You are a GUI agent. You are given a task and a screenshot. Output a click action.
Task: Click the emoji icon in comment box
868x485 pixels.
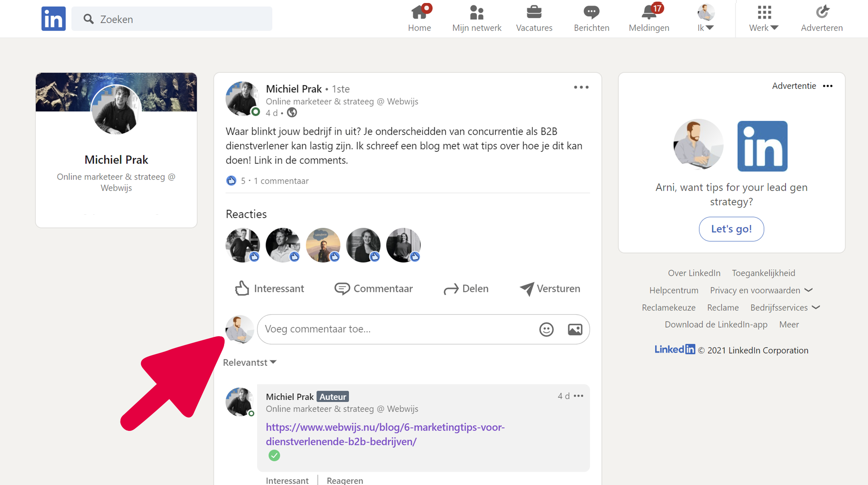point(546,329)
